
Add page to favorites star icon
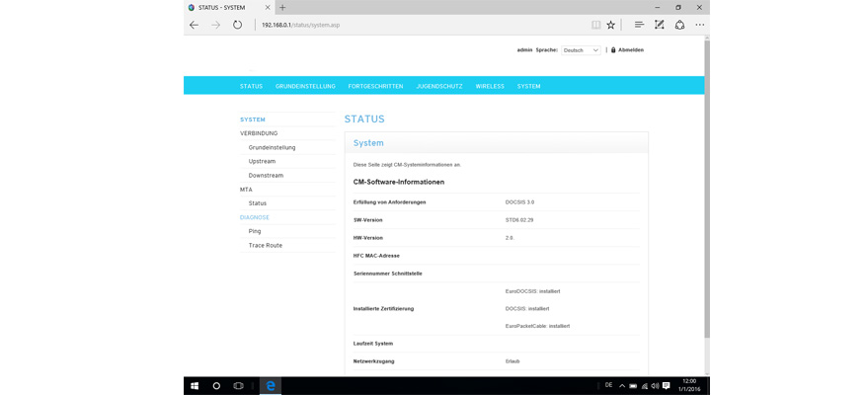click(x=611, y=25)
